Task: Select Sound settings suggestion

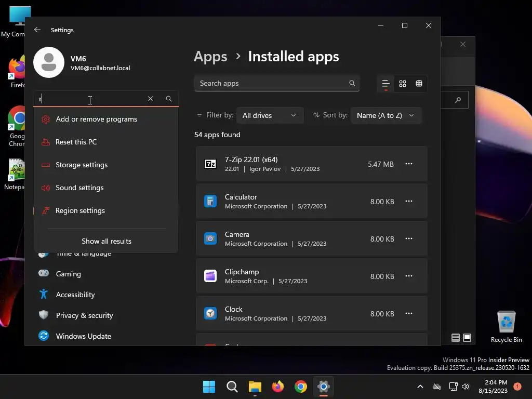Action: (106, 188)
